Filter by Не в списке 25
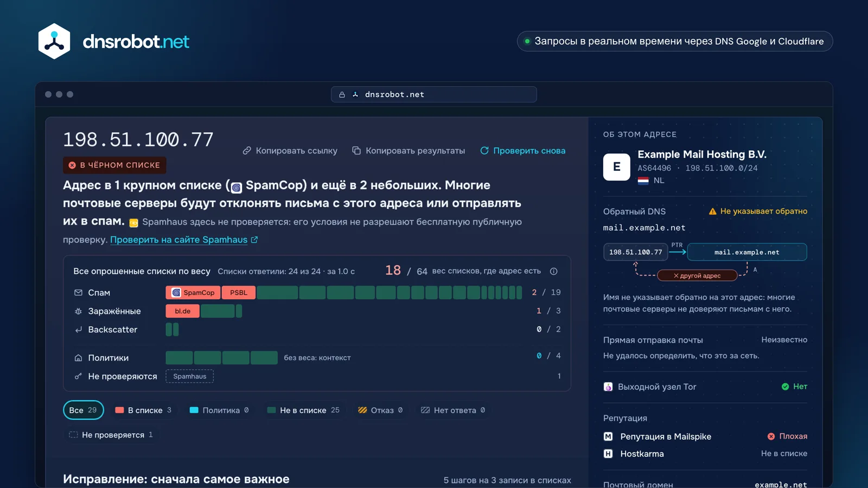The image size is (868, 488). (x=303, y=410)
